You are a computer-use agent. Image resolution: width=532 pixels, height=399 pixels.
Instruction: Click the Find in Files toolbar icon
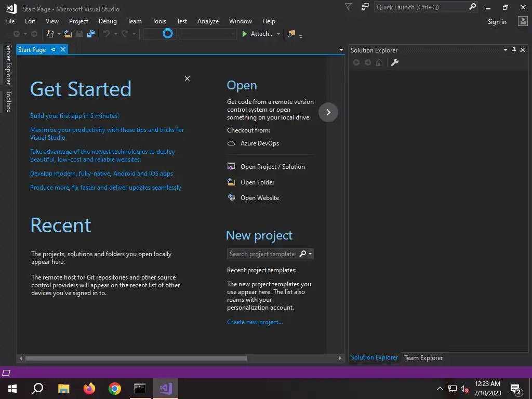tap(291, 34)
